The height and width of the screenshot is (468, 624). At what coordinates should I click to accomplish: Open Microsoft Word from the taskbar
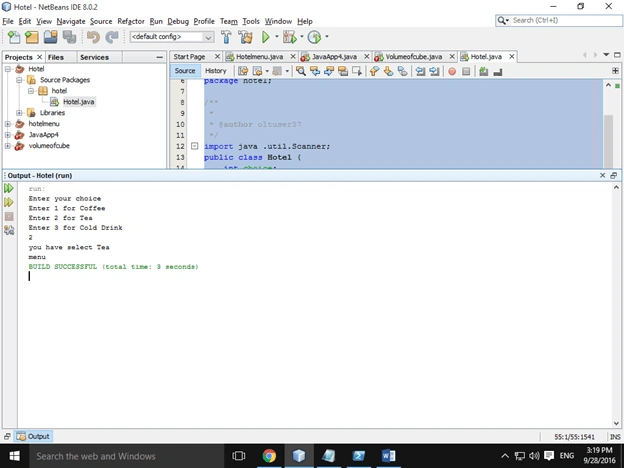(x=388, y=456)
